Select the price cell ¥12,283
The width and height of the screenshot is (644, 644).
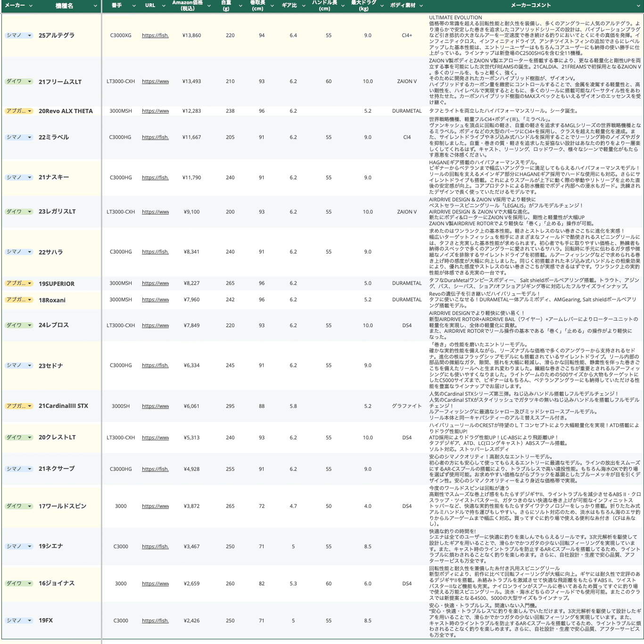pyautogui.click(x=192, y=111)
